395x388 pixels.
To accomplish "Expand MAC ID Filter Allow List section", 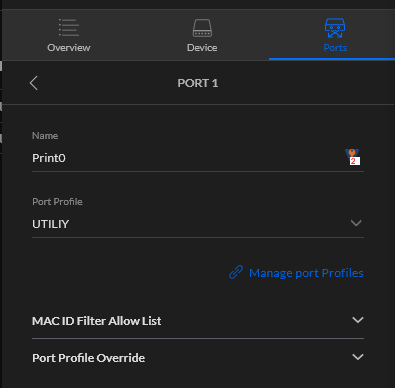I will pyautogui.click(x=198, y=321).
